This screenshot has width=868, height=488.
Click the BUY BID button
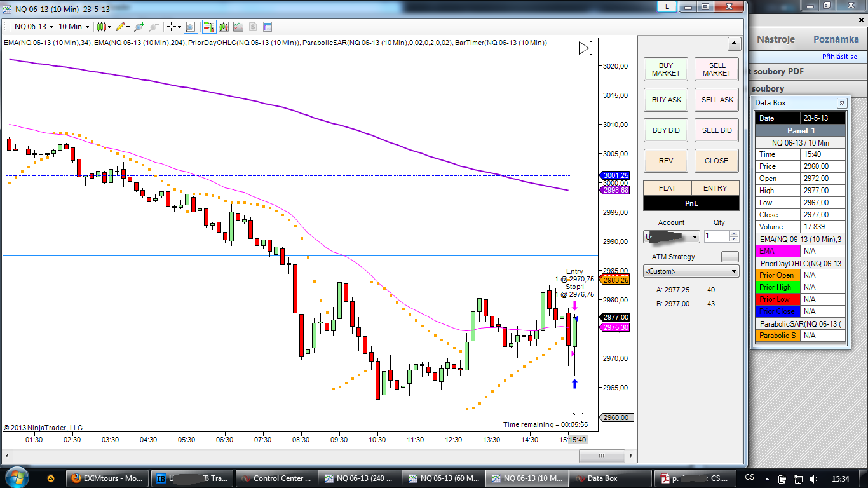tap(666, 130)
